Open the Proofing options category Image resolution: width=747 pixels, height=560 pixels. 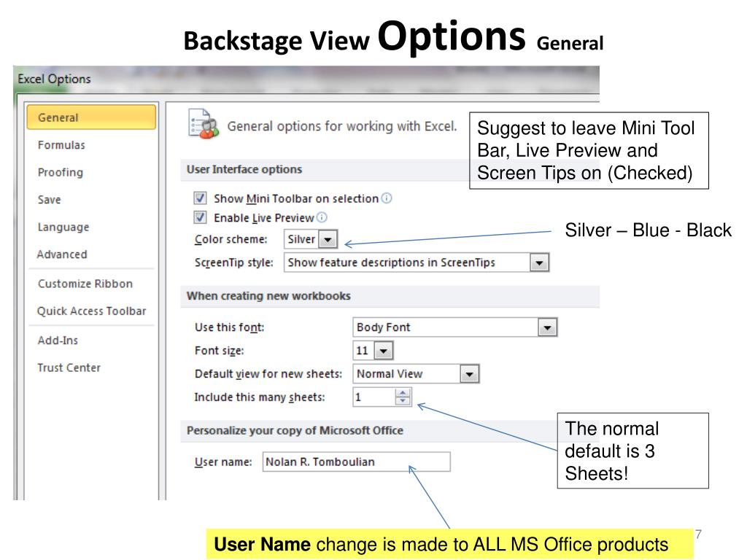61,172
